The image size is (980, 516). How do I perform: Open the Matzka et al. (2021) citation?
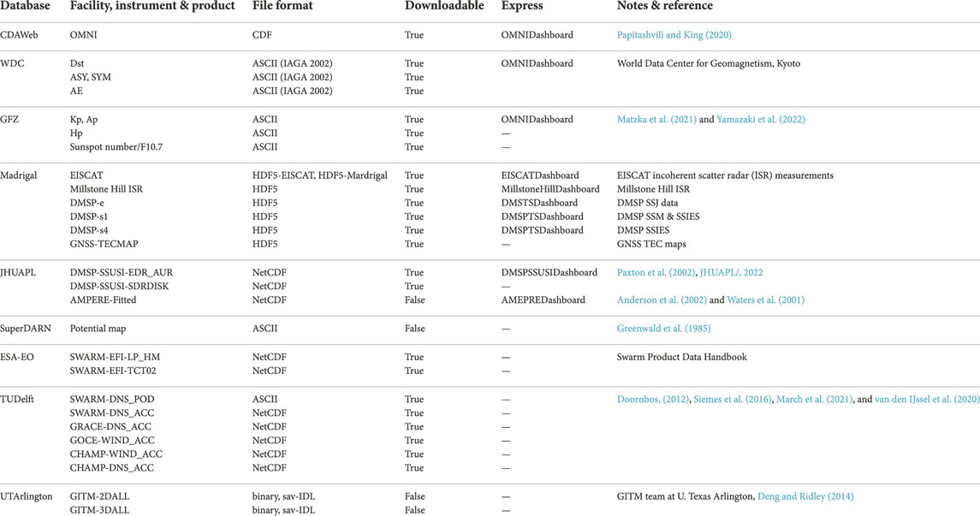click(x=656, y=119)
